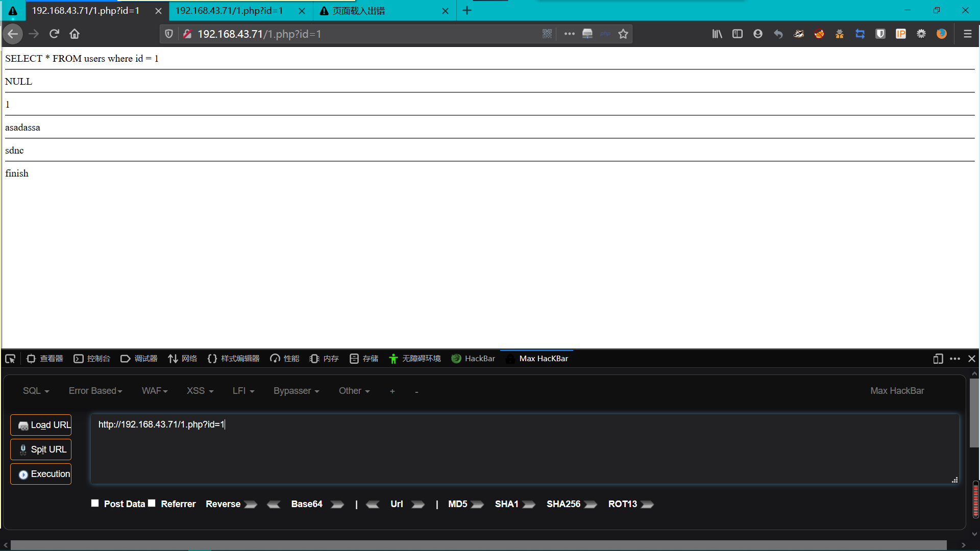Tick the Referrer checkbox

pyautogui.click(x=152, y=504)
